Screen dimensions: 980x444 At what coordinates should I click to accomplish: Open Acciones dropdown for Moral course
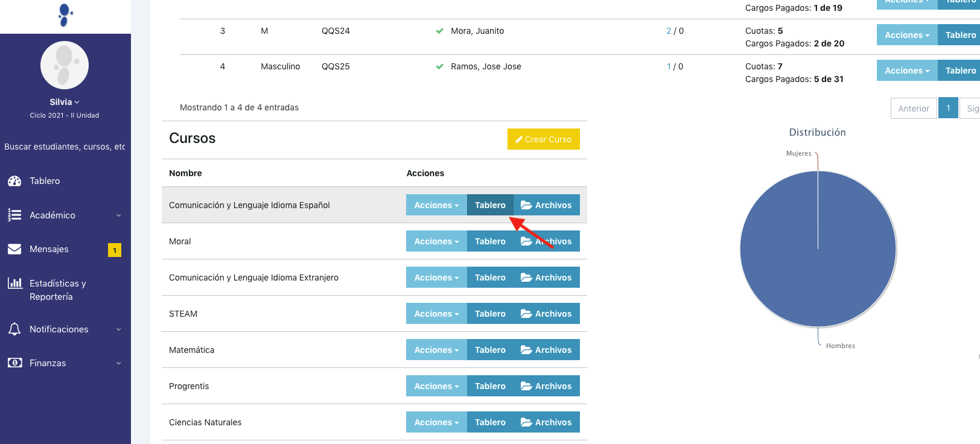pyautogui.click(x=436, y=241)
